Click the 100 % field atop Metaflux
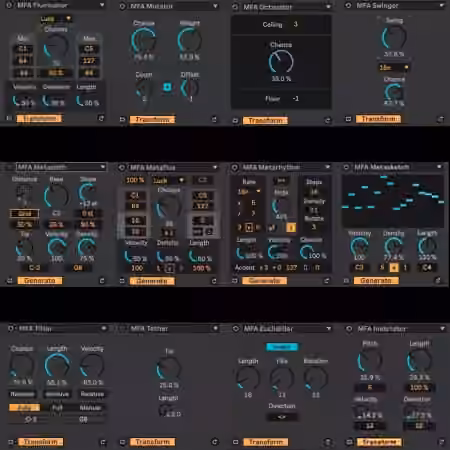450x450 pixels. [135, 180]
